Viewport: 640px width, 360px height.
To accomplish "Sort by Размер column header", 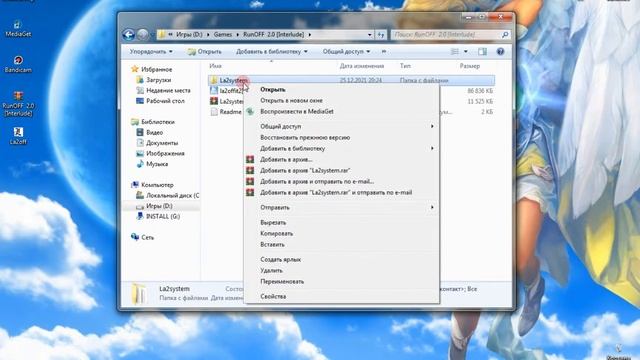I will (x=469, y=66).
